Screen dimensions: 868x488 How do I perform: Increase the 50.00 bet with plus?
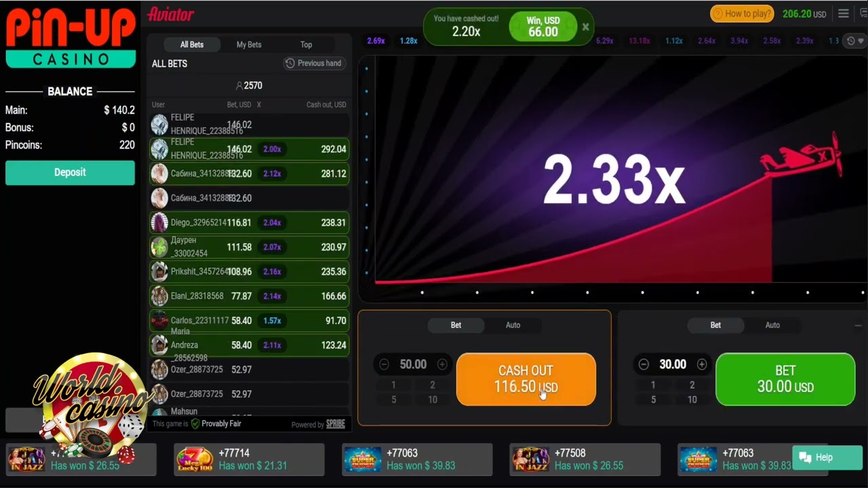442,365
